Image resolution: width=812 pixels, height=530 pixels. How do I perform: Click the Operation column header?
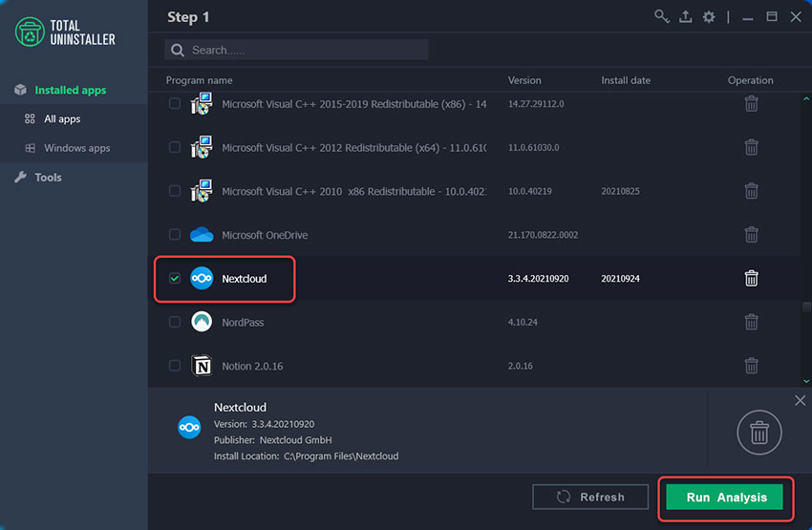point(750,80)
